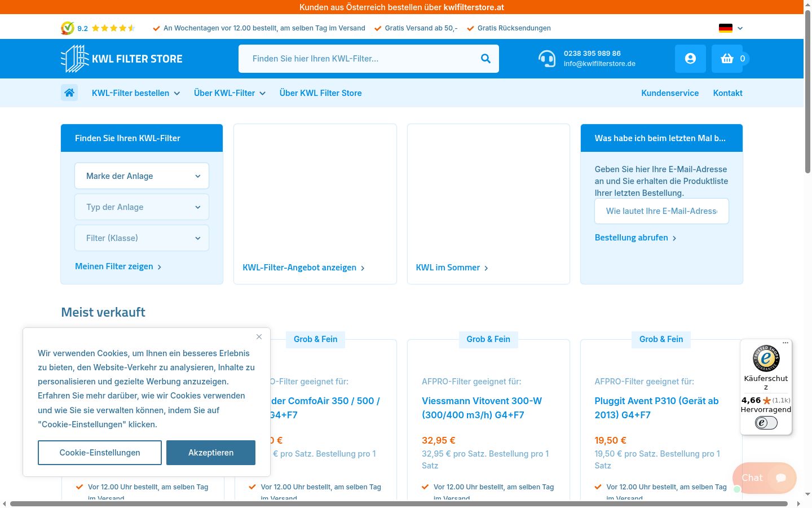Click the 32,95 € Viessmann price
This screenshot has width=812, height=508.
coord(438,440)
